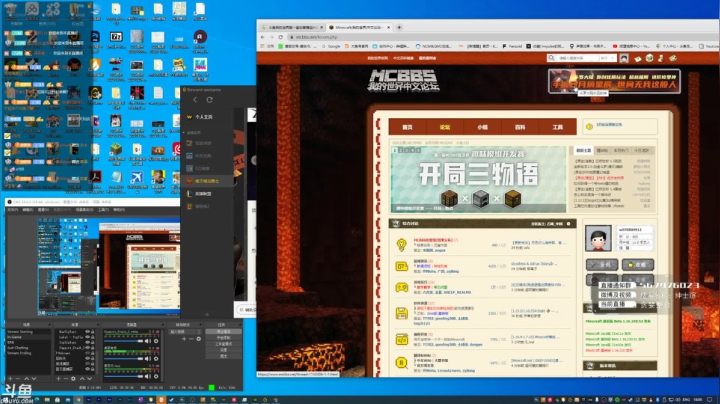Select the 首页 tab on MCBBS navigation
Viewport: 720px width, 404px height.
pos(407,127)
